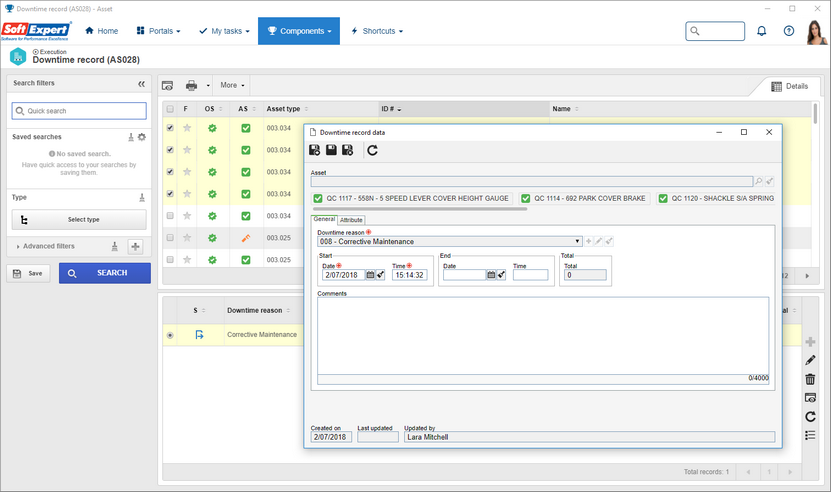Open the Shortcuts dropdown
The image size is (831, 492).
(x=377, y=31)
